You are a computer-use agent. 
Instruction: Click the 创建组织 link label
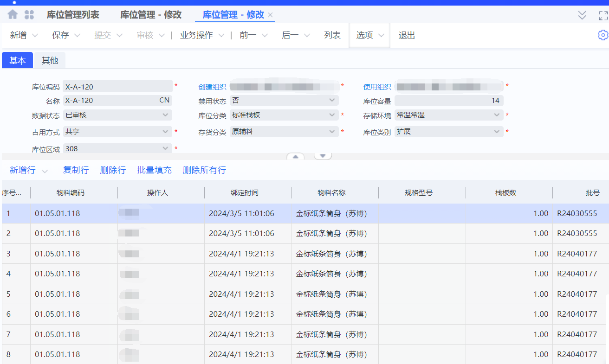click(x=212, y=87)
